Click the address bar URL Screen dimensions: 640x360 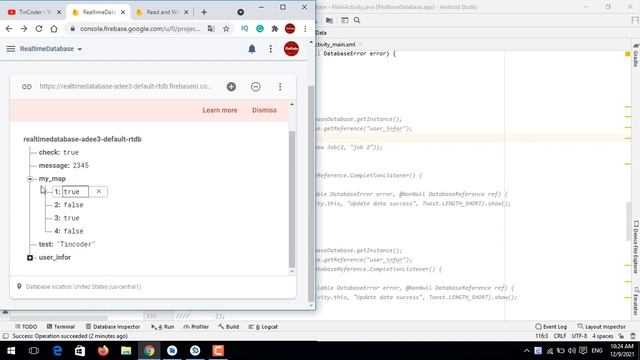click(140, 29)
